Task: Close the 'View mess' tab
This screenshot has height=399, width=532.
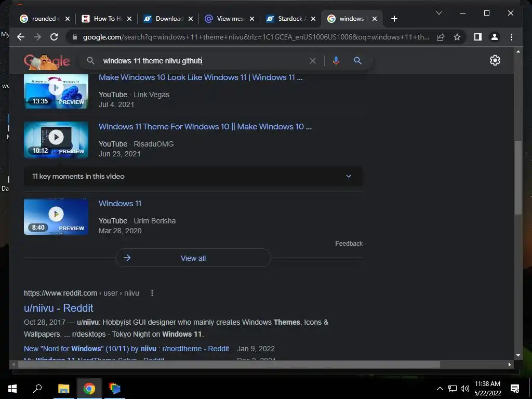Action: pos(252,19)
